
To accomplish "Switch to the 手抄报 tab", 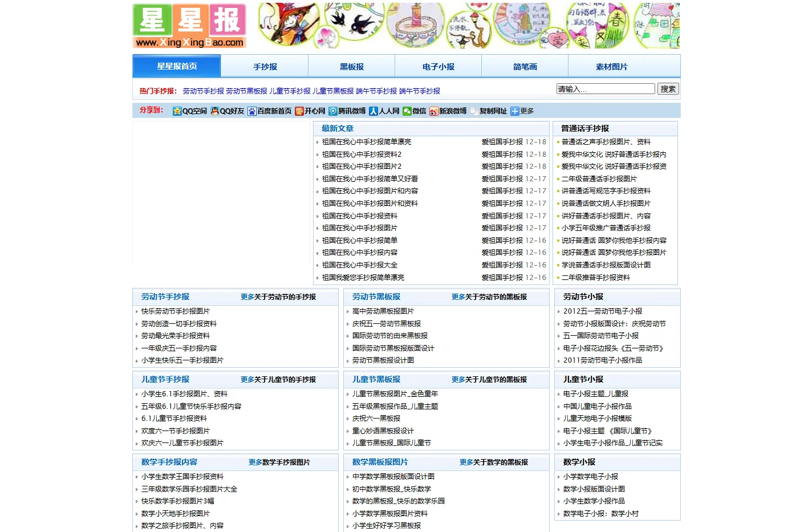I will point(265,67).
